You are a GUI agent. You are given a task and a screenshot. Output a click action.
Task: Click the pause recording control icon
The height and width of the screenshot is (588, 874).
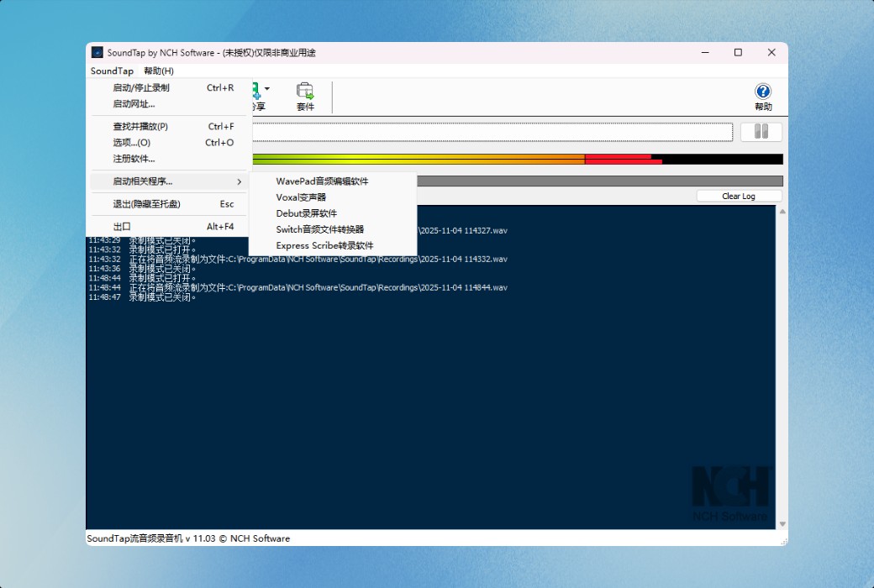[x=761, y=131]
